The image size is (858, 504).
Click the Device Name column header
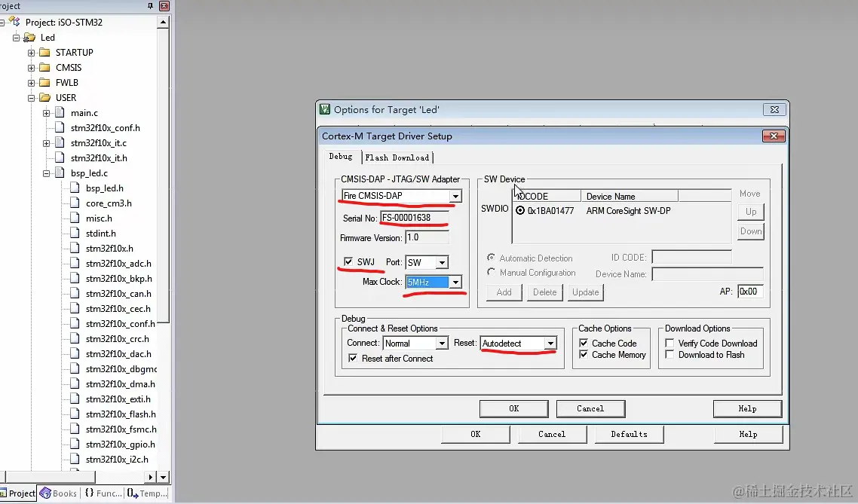(630, 196)
